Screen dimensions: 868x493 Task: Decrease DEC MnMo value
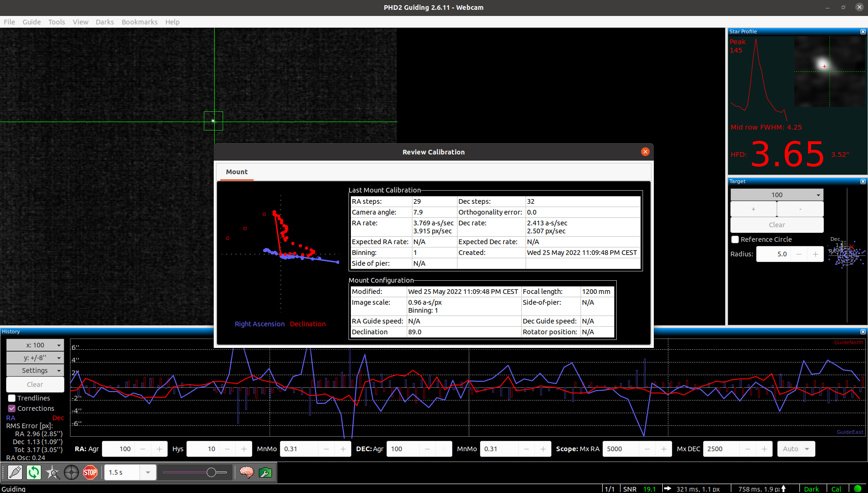(527, 449)
